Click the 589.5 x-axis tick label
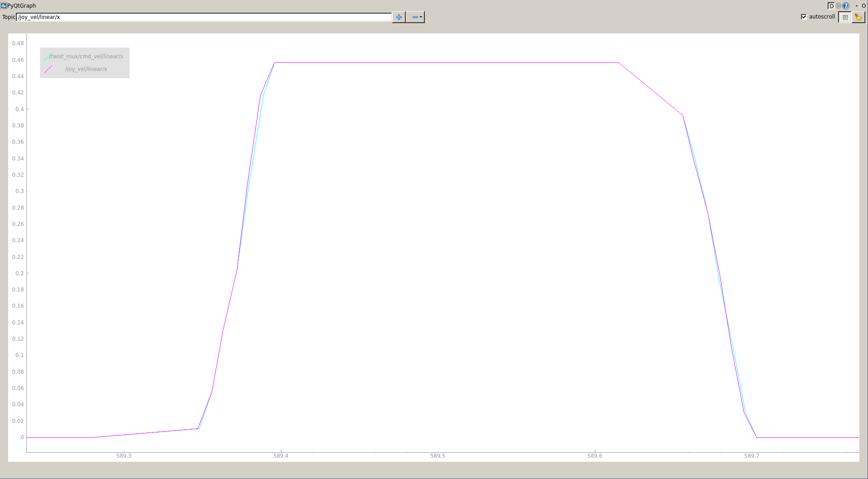Viewport: 868px width, 479px height. coord(437,456)
